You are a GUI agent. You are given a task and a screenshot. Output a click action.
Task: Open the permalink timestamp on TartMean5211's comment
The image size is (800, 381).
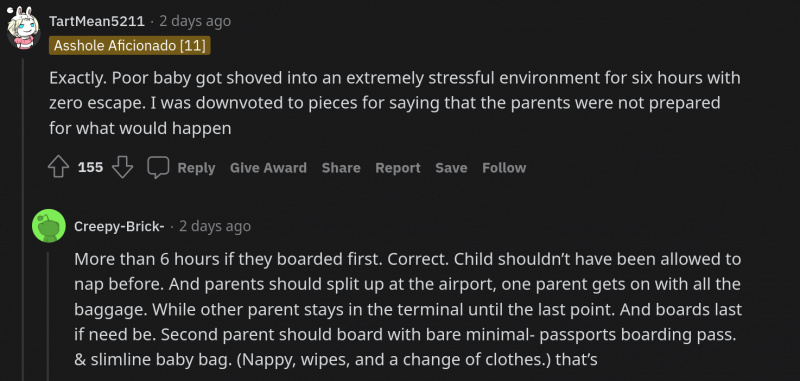(x=195, y=21)
